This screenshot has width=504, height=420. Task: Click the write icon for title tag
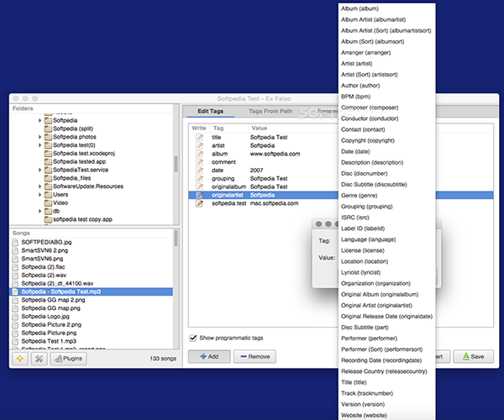click(x=199, y=136)
